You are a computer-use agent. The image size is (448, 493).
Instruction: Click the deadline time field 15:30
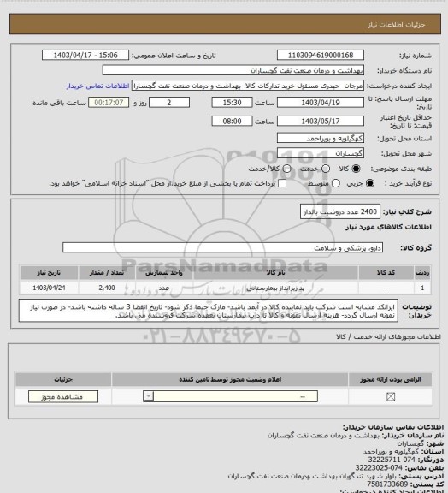(x=232, y=103)
